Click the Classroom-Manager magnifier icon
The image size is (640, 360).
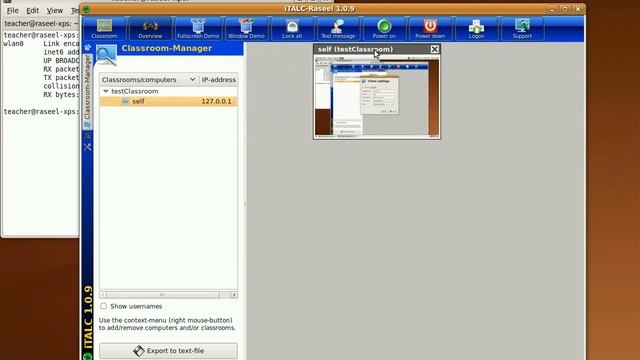(x=106, y=55)
